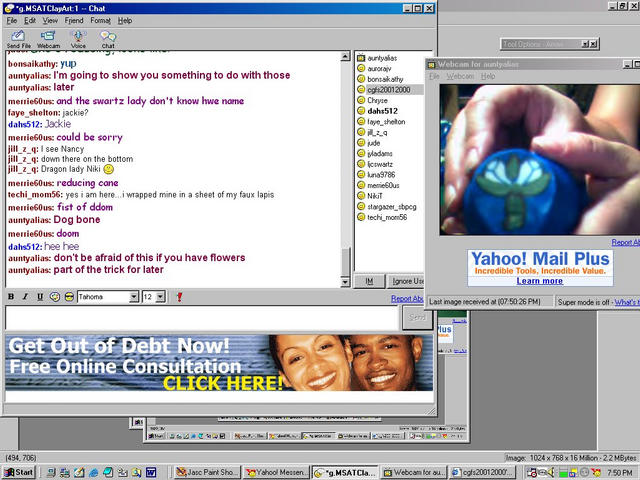Select stargazer_sbpcg in the user list
This screenshot has height=480, width=640.
(391, 207)
